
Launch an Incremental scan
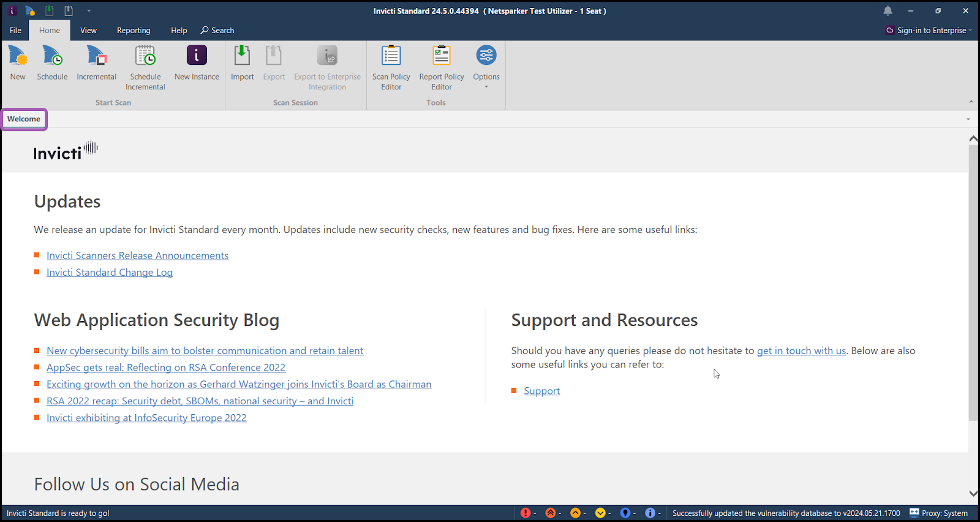[96, 63]
